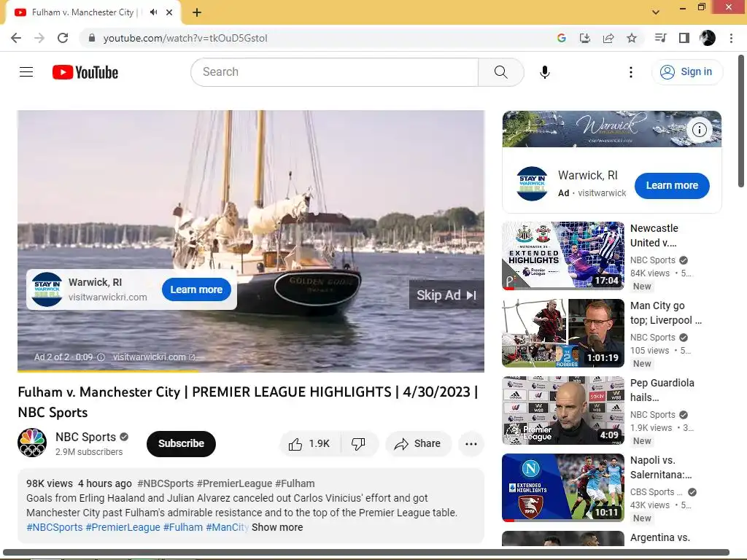Open a new browser tab
The image size is (747, 560).
coord(197,12)
